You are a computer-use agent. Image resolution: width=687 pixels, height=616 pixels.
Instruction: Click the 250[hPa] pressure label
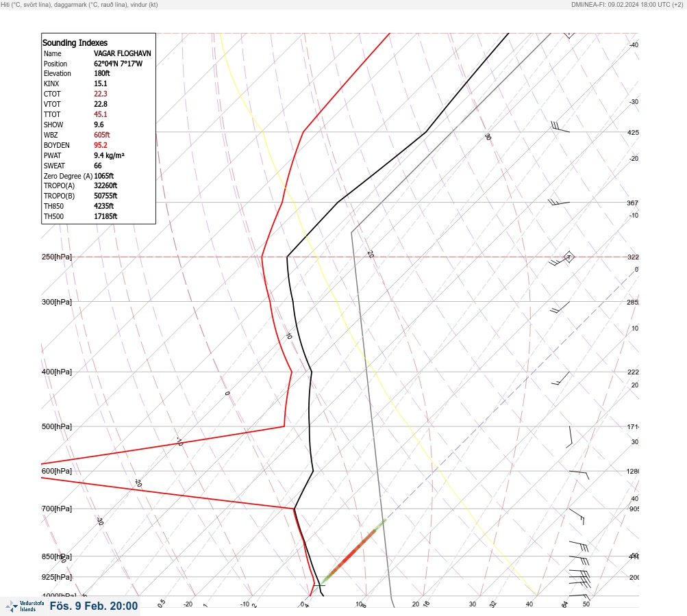[x=57, y=257]
